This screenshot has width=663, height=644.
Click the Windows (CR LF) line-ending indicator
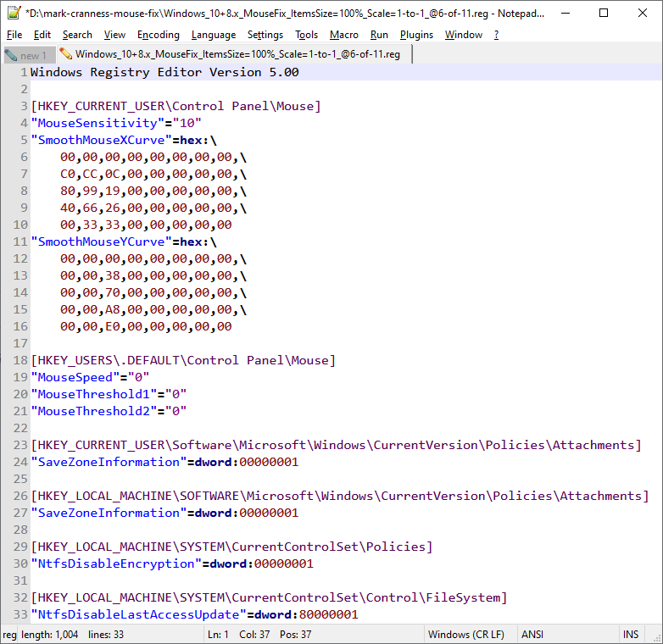click(466, 635)
